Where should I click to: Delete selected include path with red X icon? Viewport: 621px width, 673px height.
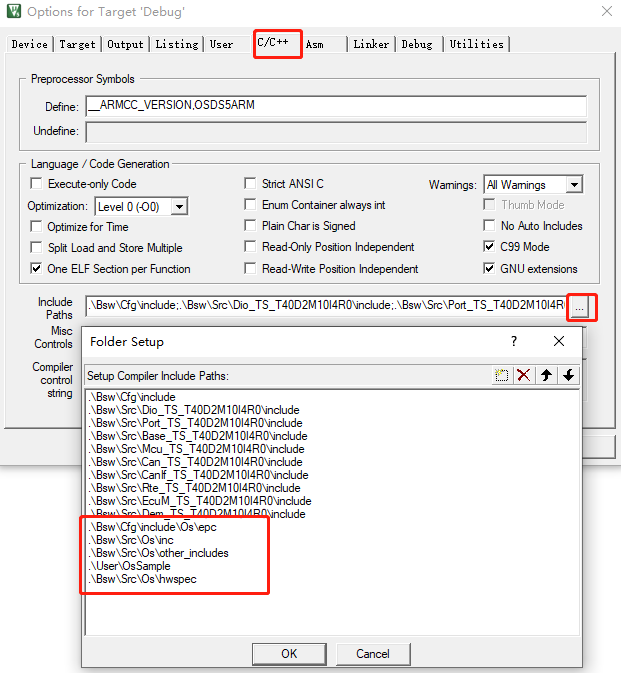coord(524,376)
